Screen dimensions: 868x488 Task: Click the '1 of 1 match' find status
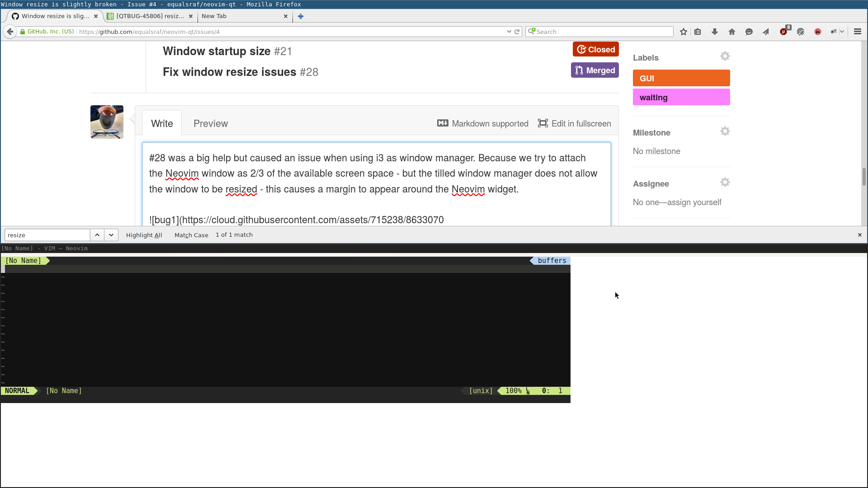click(234, 235)
